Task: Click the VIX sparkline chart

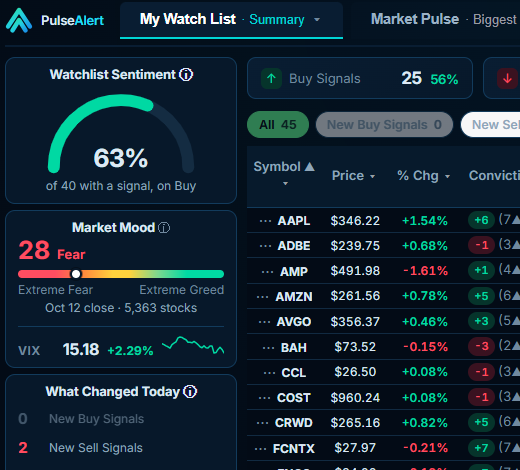Action: [x=193, y=345]
